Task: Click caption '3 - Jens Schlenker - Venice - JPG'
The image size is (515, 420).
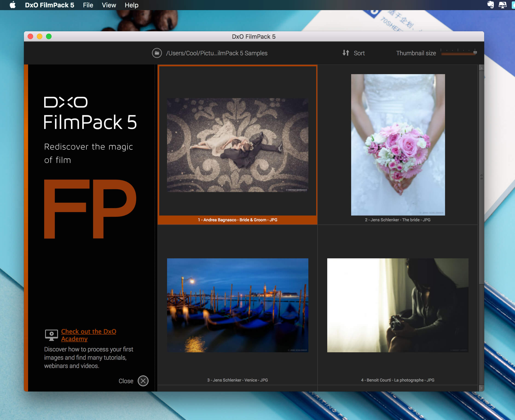Action: [237, 380]
